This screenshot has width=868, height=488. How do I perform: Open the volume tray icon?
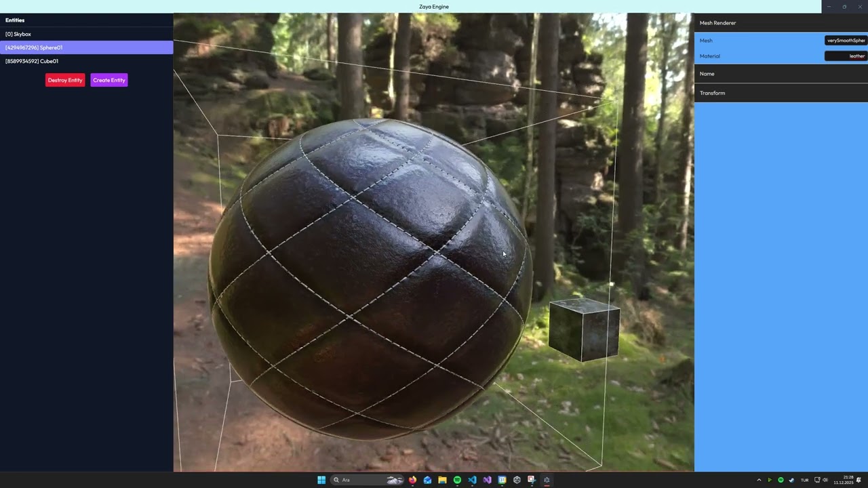click(x=825, y=480)
